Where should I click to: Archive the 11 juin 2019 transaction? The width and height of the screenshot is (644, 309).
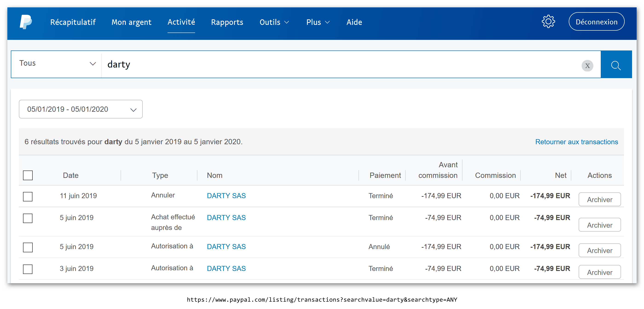coord(600,199)
